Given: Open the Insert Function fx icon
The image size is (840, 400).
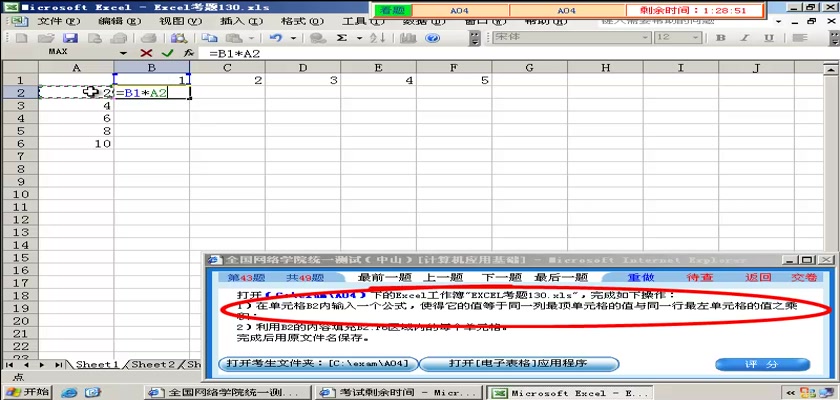Looking at the screenshot, I should pos(189,53).
